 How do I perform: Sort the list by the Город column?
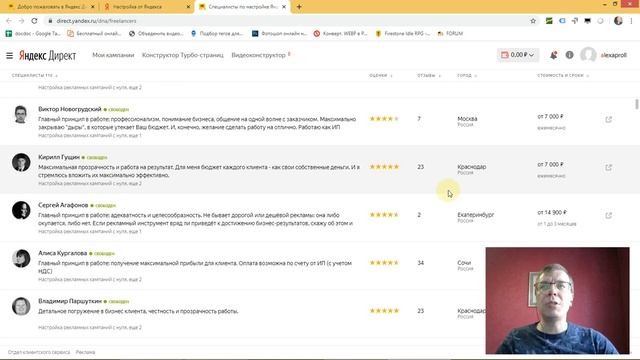tap(467, 76)
